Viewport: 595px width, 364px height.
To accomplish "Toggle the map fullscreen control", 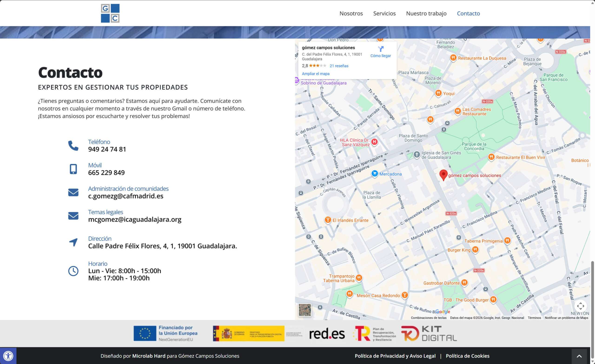I will click(x=581, y=306).
